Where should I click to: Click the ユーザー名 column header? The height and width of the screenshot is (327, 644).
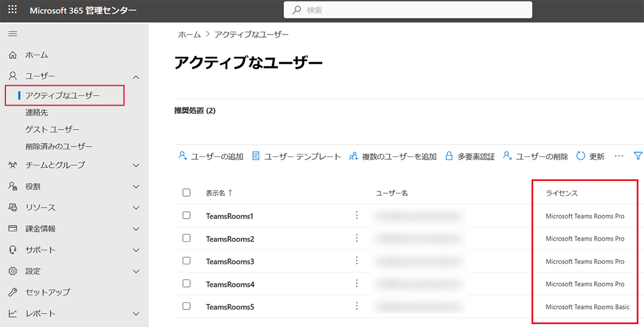click(x=392, y=193)
